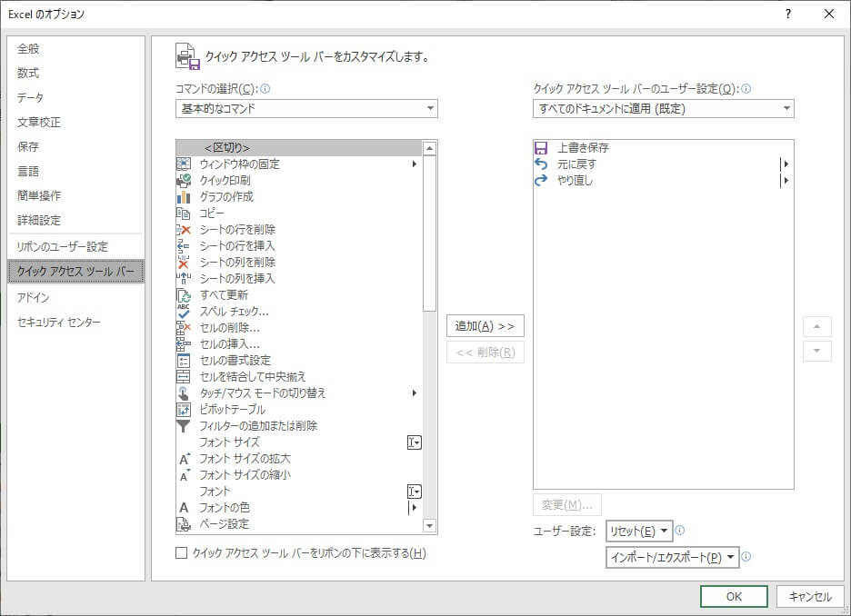Expand フォントの色 split arrow
The height and width of the screenshot is (616, 851).
[x=414, y=508]
